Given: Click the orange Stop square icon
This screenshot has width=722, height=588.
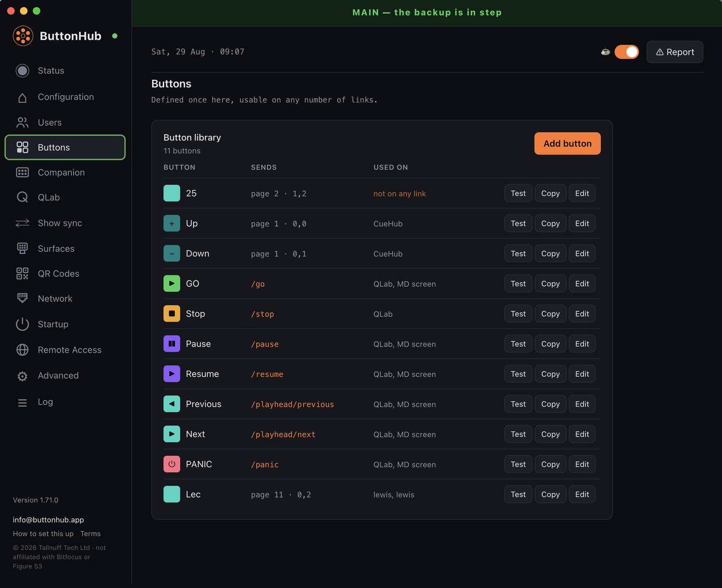Looking at the screenshot, I should pyautogui.click(x=172, y=314).
